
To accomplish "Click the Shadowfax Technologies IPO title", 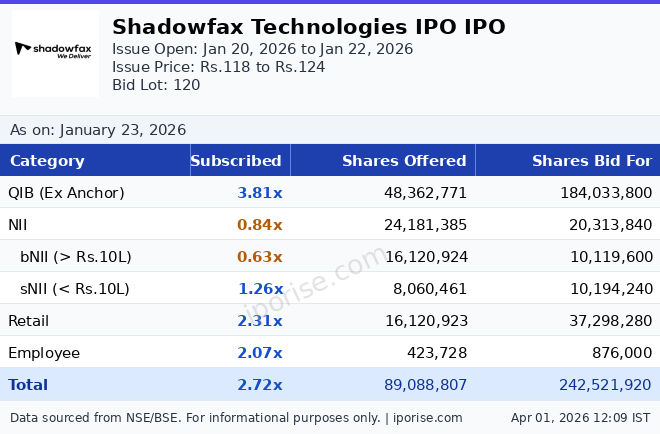I will tap(308, 27).
